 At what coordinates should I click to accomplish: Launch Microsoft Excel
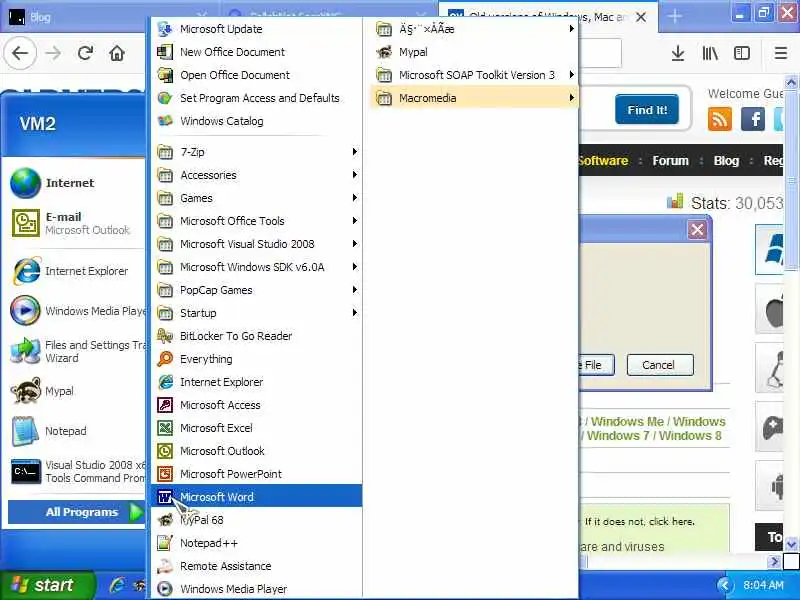coord(257,428)
